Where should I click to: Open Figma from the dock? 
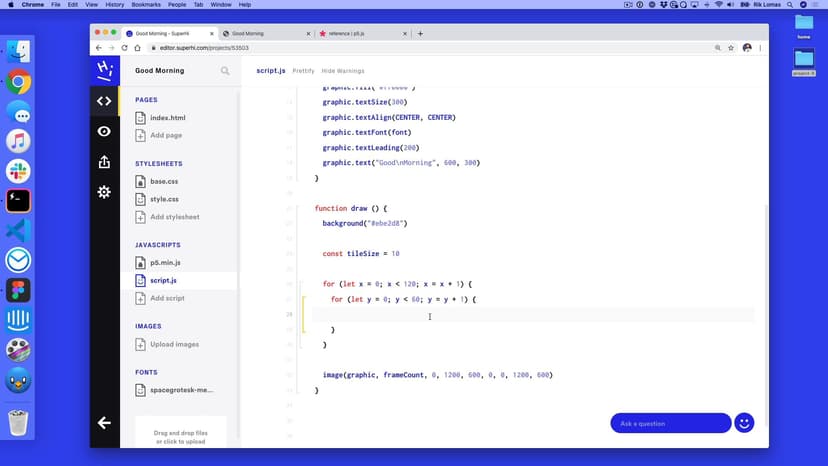pyautogui.click(x=18, y=290)
